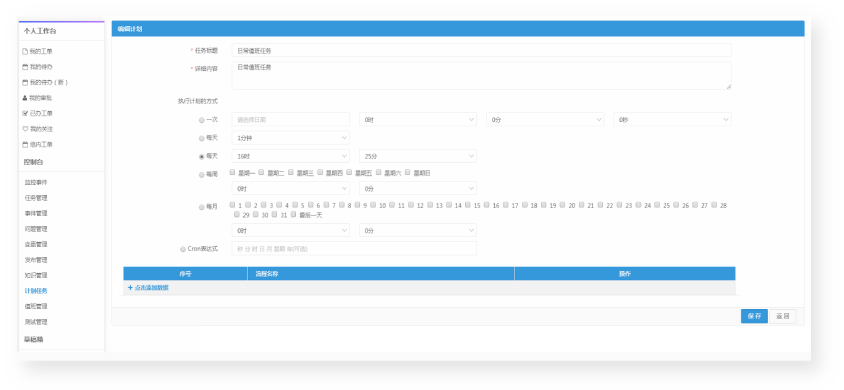Click the heart icon beside 我的关注
Image resolution: width=844 pixels, height=390 pixels.
click(25, 129)
